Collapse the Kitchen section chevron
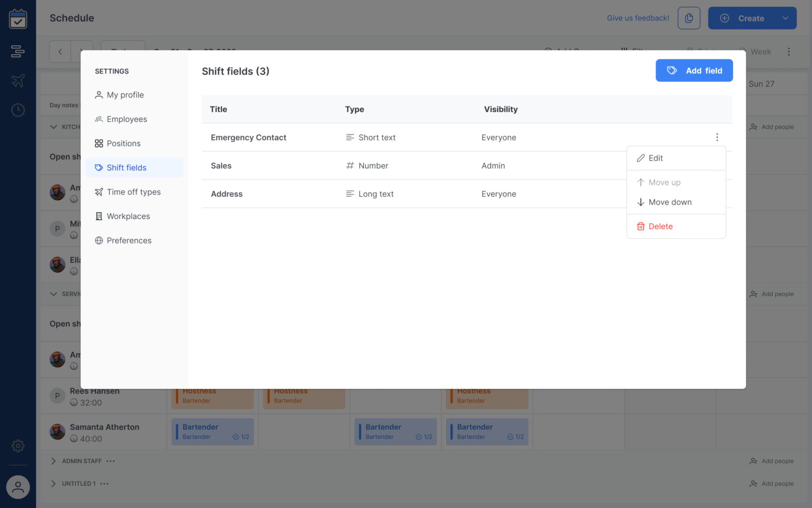 (x=53, y=126)
